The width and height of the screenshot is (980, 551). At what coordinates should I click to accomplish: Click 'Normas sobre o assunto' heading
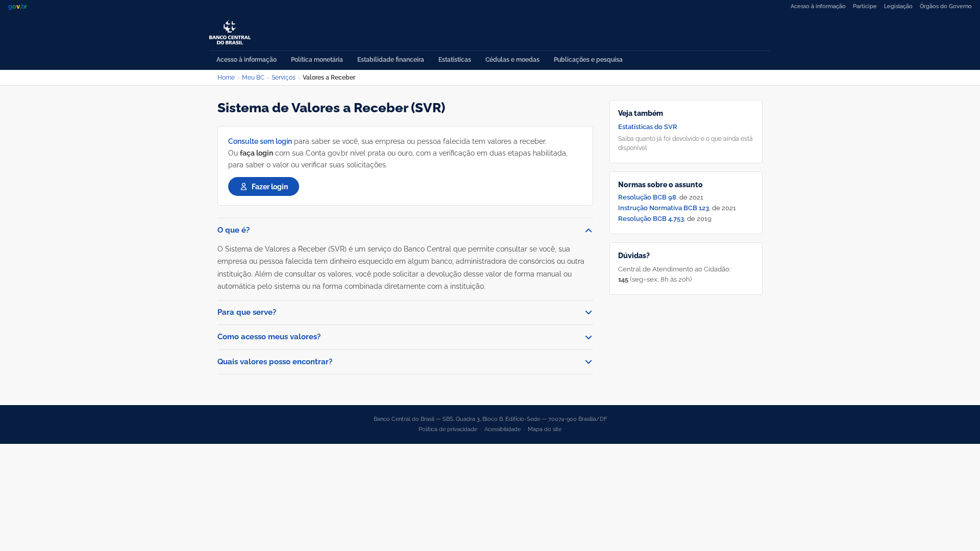660,185
